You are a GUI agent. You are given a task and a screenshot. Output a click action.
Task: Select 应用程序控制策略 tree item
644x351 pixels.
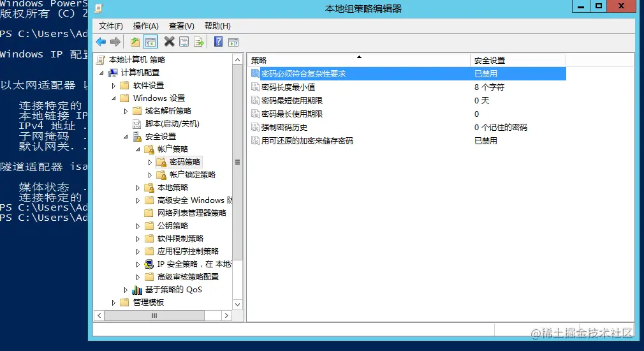pyautogui.click(x=188, y=251)
